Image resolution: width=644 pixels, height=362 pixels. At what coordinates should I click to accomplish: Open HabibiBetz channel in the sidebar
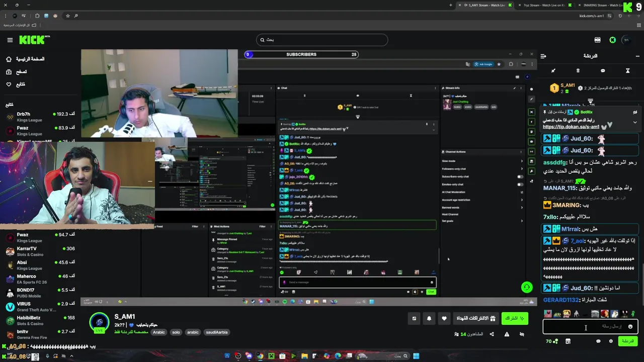pyautogui.click(x=40, y=320)
